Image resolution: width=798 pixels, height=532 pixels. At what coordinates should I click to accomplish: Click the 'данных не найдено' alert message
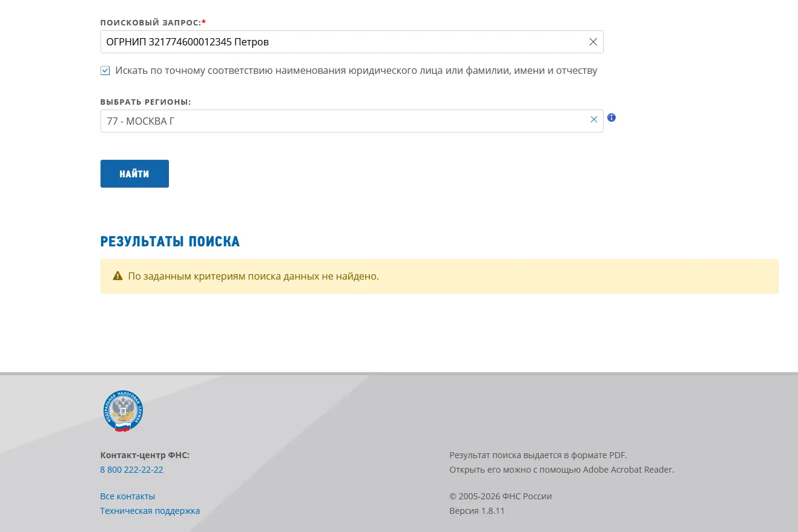tap(253, 276)
